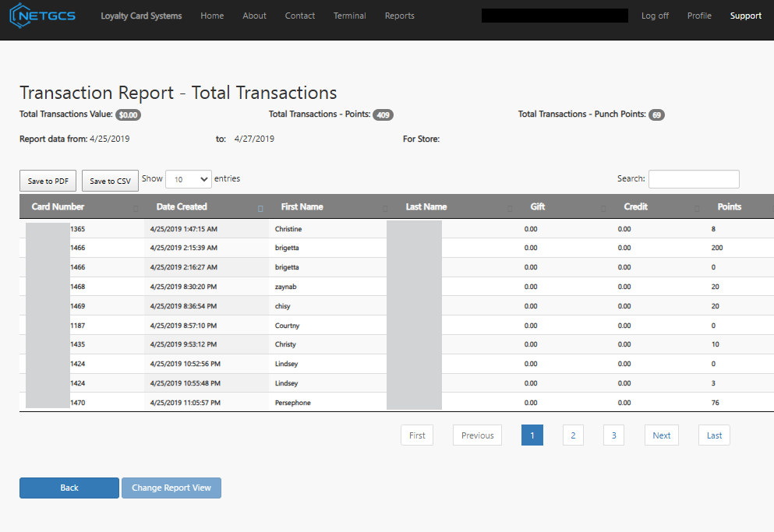Image resolution: width=774 pixels, height=532 pixels.
Task: Sort table by Last Name column
Action: pyautogui.click(x=426, y=207)
